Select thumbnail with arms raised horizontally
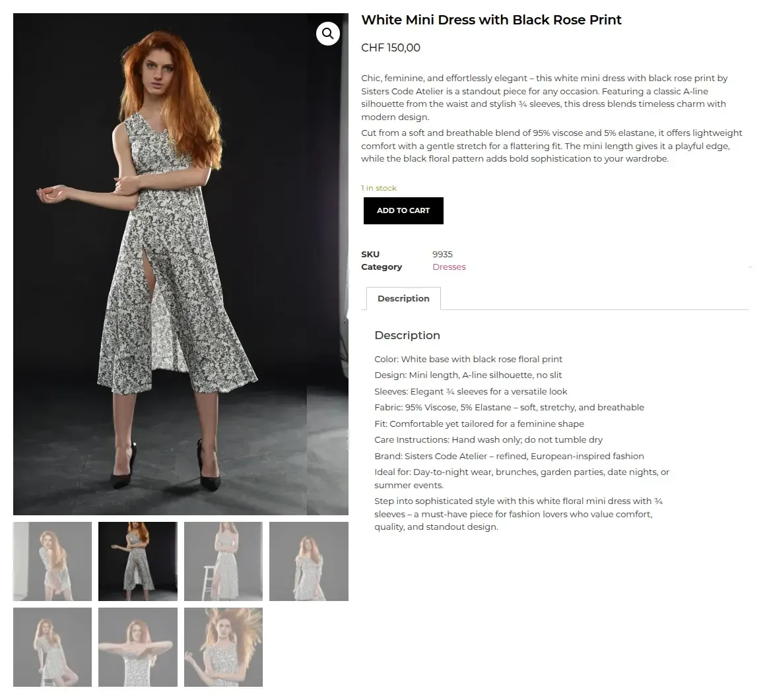The width and height of the screenshot is (767, 700). coord(138,647)
